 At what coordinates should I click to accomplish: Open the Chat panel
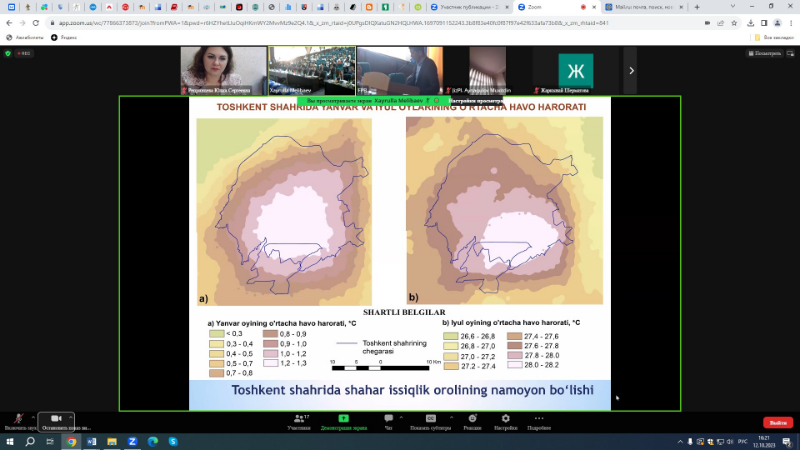tap(388, 419)
